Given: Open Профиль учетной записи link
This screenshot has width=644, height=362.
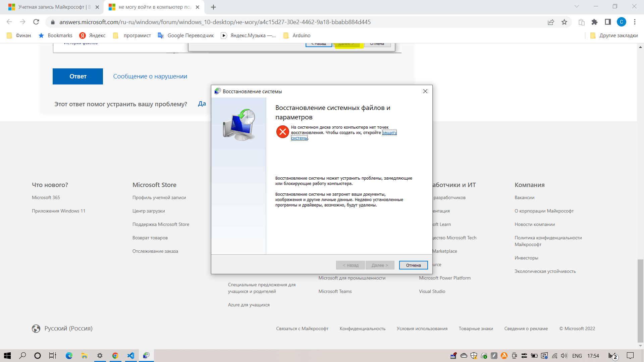Looking at the screenshot, I should click(159, 197).
